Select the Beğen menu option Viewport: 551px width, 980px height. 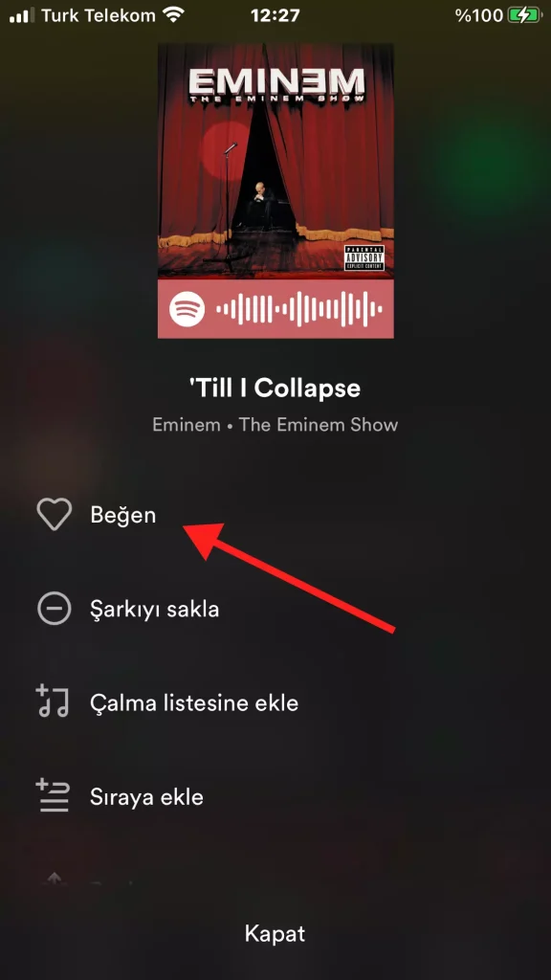click(123, 515)
